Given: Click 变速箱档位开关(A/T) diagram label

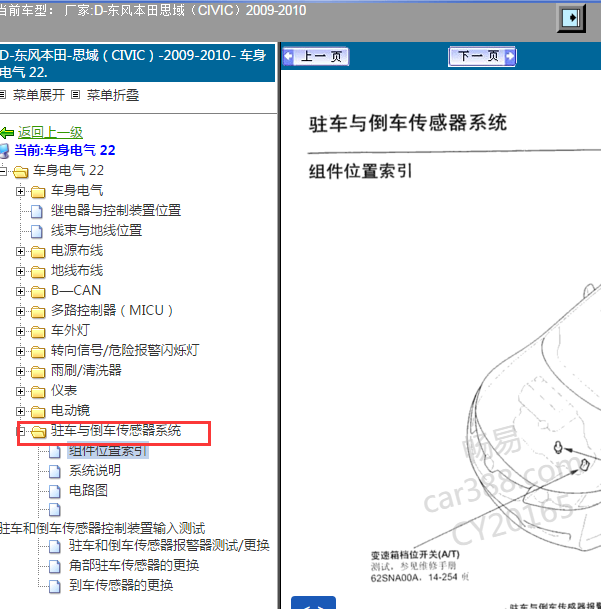Looking at the screenshot, I should point(415,555).
